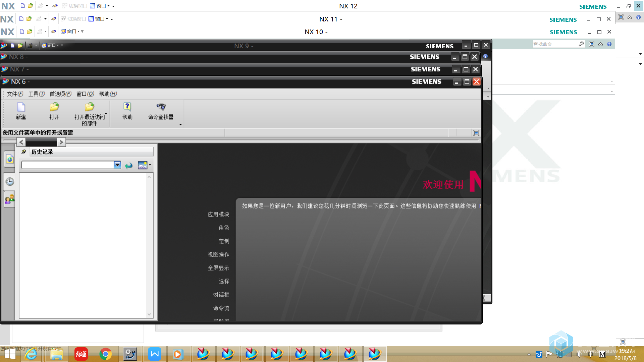Viewport: 644px width, 362px height.
Task: Select the roles tab with people icon
Action: pyautogui.click(x=10, y=199)
